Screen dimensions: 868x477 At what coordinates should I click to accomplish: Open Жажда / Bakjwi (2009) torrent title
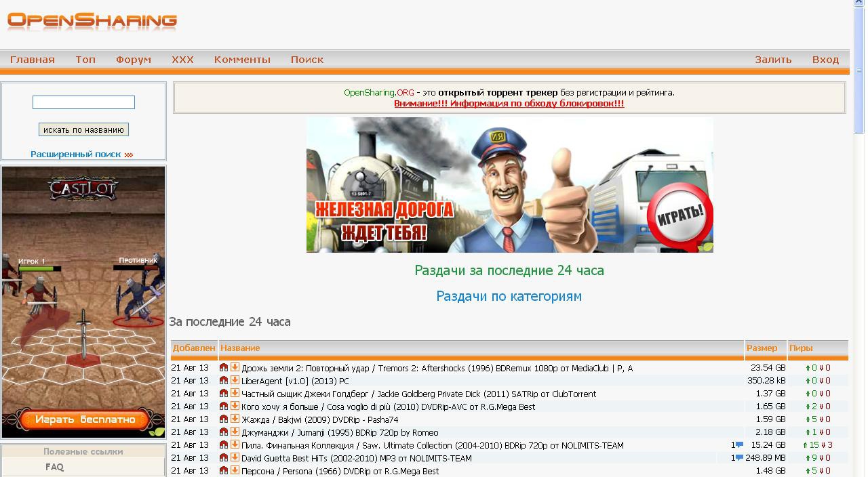320,419
